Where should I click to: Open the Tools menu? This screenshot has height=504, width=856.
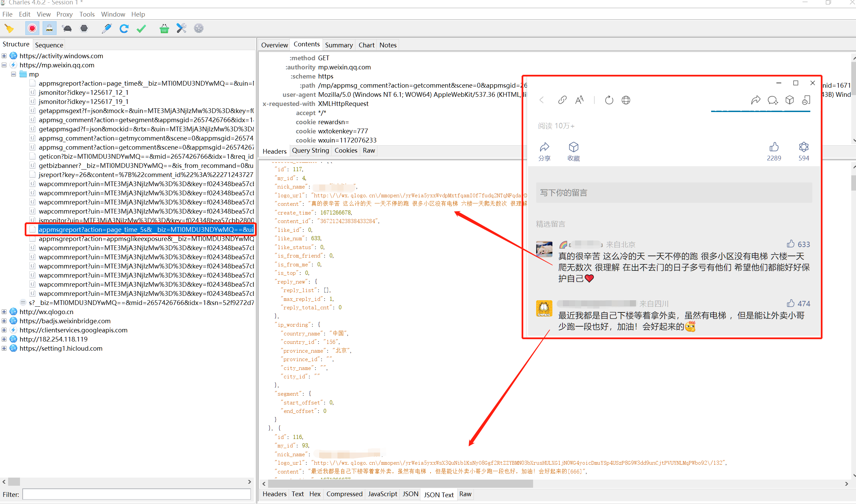pos(87,14)
